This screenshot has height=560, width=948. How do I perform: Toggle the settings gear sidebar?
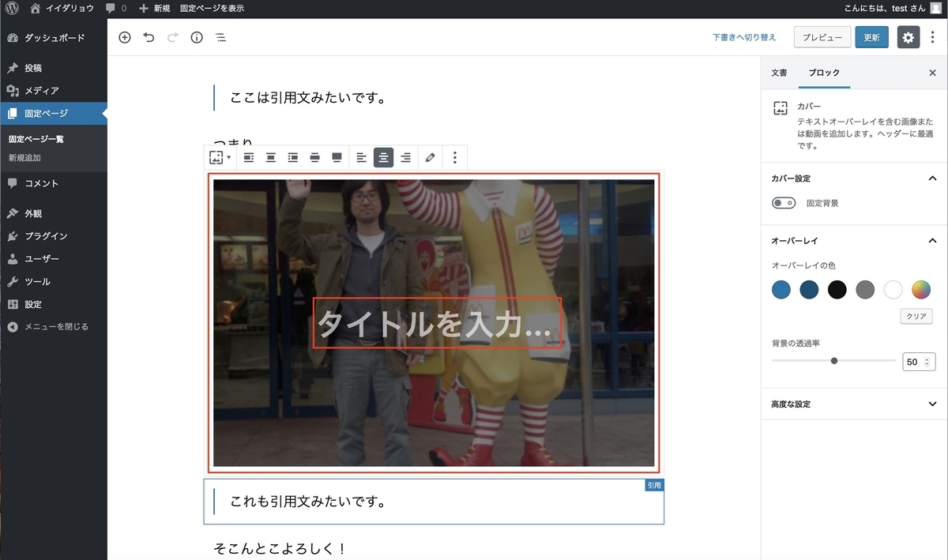click(x=908, y=37)
